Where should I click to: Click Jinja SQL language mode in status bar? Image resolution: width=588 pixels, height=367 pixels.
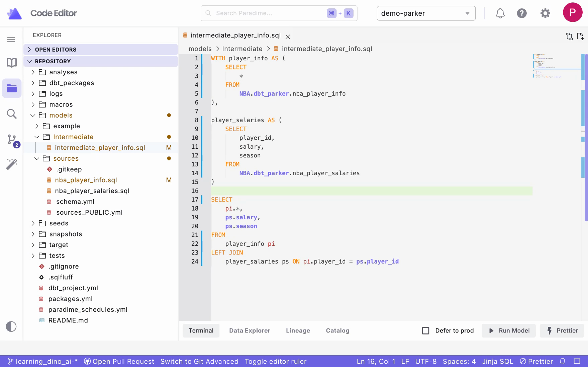[497, 361]
